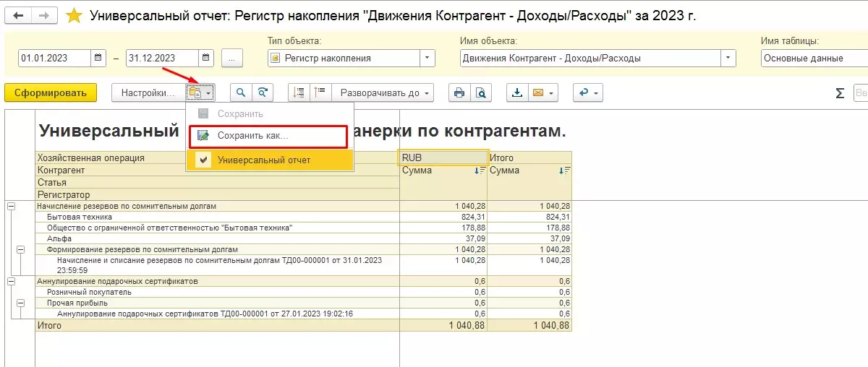Open calendar for start date 01.01.2023
868x367 pixels.
coord(100,59)
